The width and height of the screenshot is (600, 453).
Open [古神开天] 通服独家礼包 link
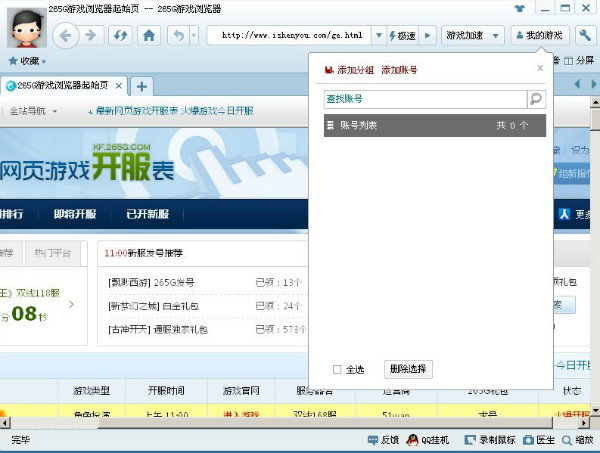pos(158,329)
